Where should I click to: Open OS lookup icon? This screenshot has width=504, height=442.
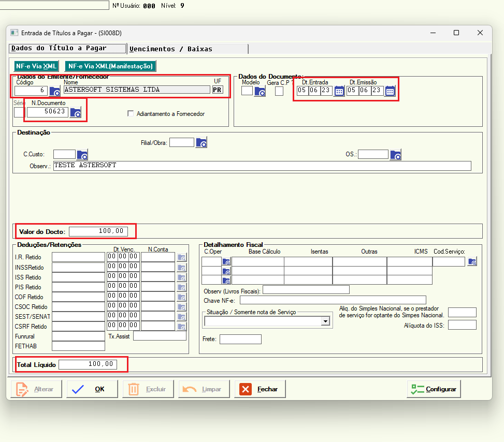pos(395,155)
